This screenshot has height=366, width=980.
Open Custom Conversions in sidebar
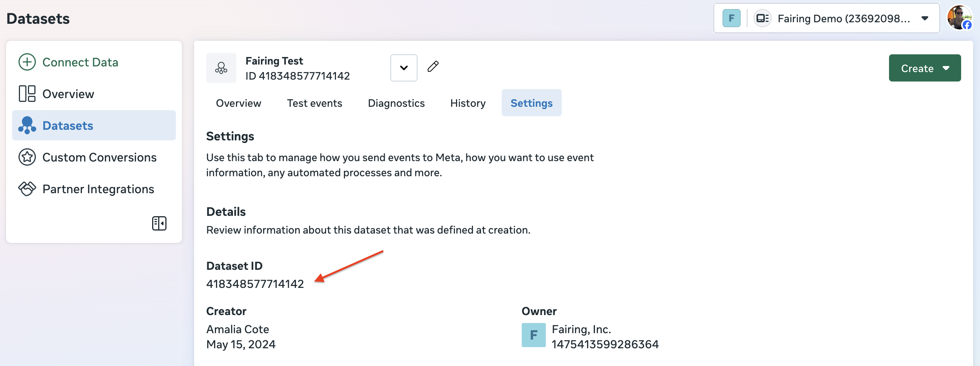(94, 157)
